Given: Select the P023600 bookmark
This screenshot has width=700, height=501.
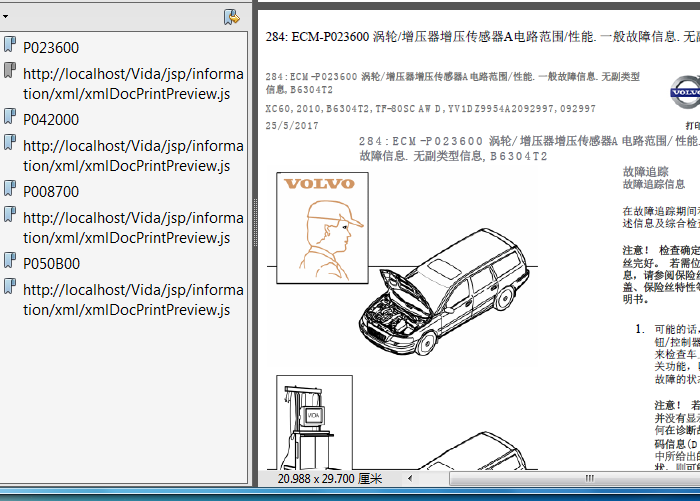Looking at the screenshot, I should pos(51,48).
